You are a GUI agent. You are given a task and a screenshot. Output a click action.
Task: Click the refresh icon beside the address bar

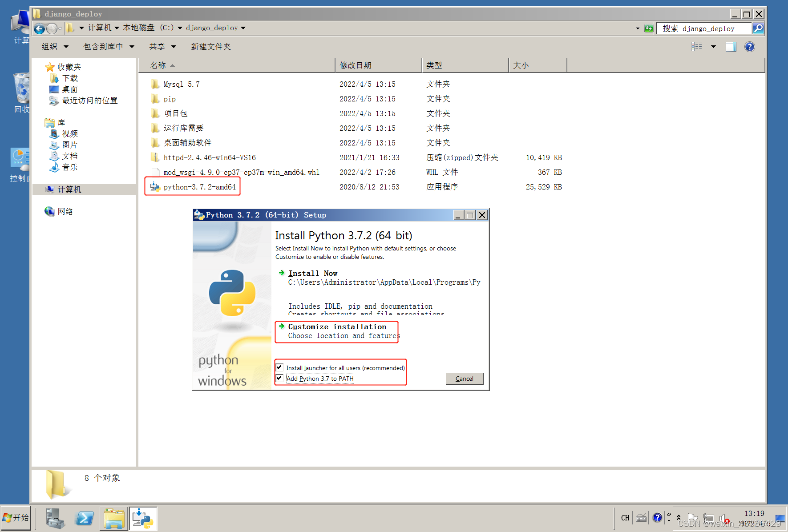click(x=649, y=28)
